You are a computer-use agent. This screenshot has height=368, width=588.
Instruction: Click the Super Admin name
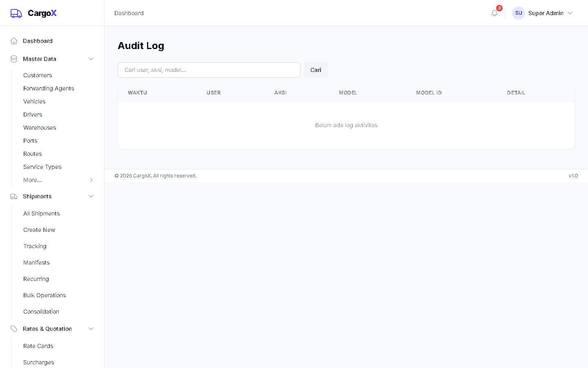(x=546, y=13)
